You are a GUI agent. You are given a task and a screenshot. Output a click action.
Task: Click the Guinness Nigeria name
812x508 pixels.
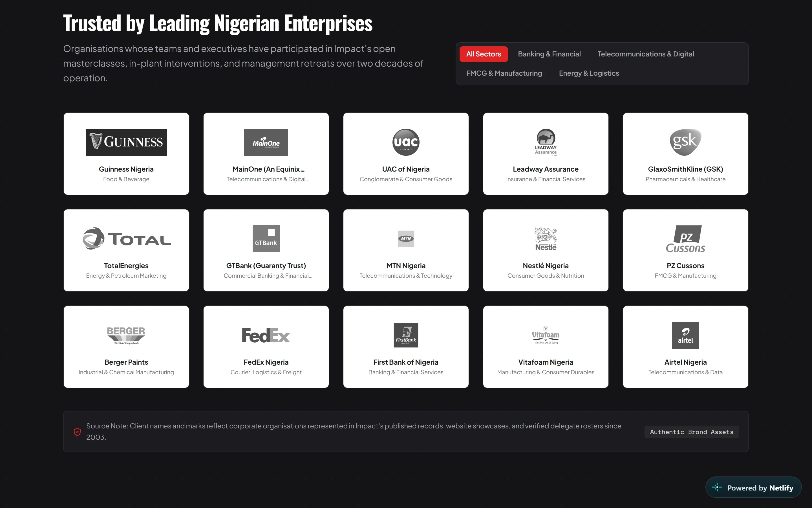coord(126,169)
